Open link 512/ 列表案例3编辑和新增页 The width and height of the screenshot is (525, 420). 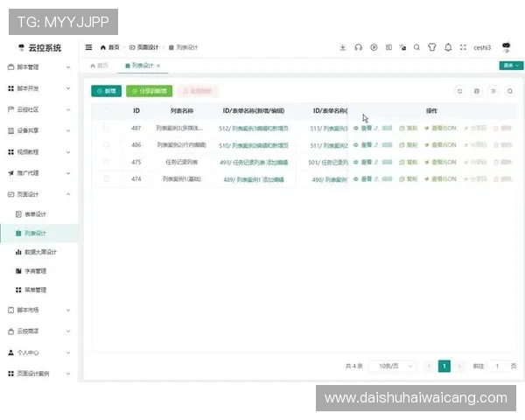tap(254, 129)
